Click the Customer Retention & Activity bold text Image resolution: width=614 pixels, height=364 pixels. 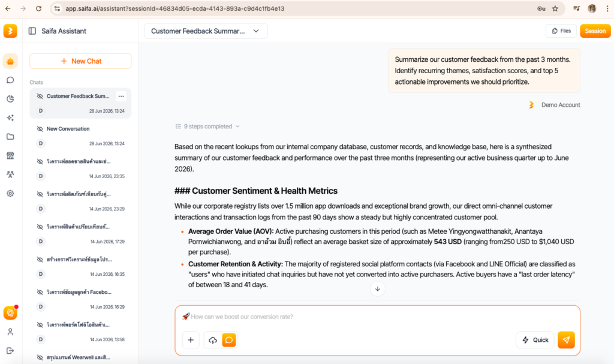235,264
